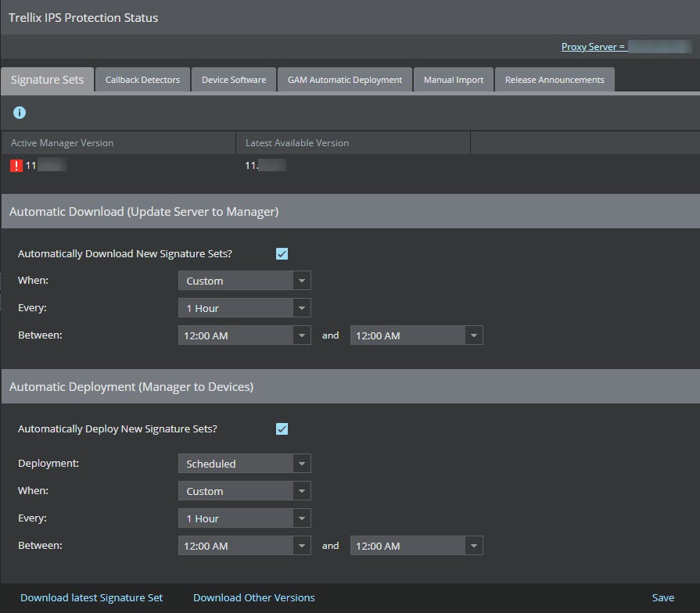Open the Release Announcements tab
This screenshot has height=613, width=700.
pyautogui.click(x=555, y=80)
